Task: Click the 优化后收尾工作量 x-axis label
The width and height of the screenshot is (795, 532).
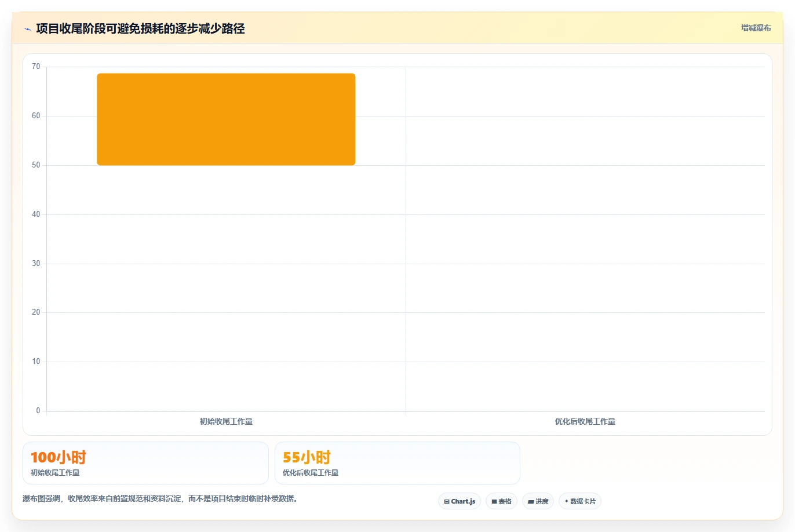Action: coord(585,421)
